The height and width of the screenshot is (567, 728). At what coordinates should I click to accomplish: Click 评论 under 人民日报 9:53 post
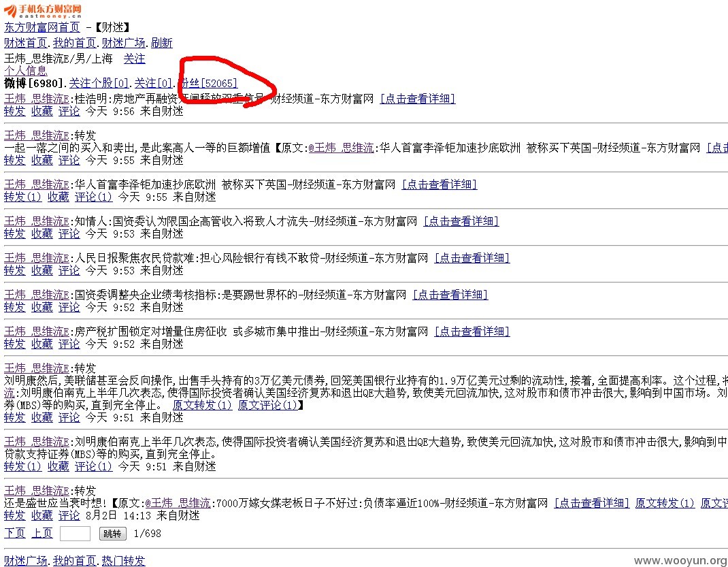[69, 270]
